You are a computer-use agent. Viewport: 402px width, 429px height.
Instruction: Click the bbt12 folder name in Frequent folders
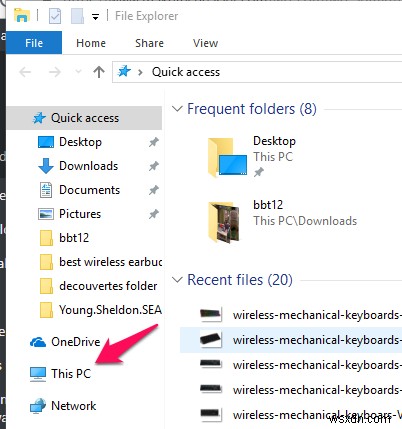[x=268, y=205]
